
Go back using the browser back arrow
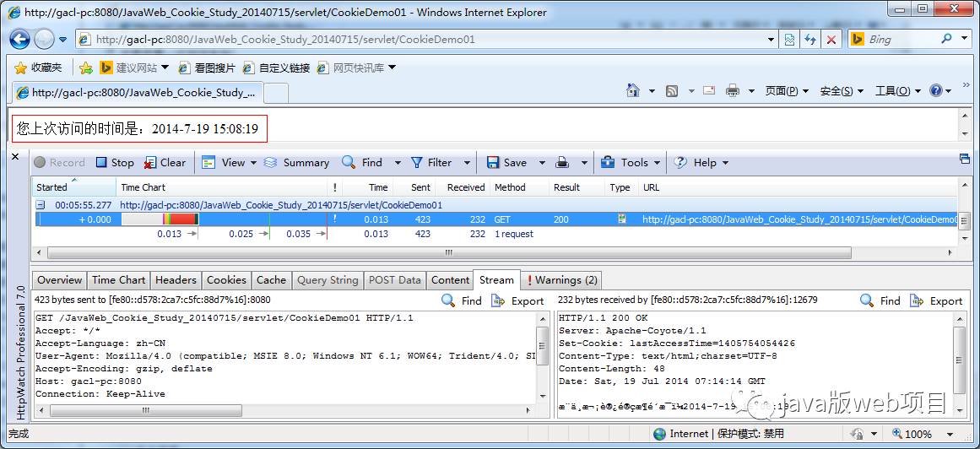20,40
